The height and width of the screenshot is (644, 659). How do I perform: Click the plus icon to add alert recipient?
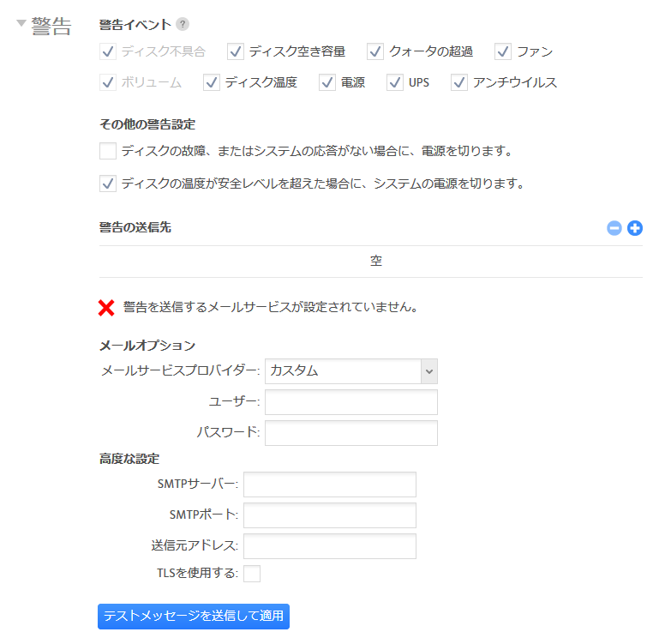pyautogui.click(x=635, y=228)
